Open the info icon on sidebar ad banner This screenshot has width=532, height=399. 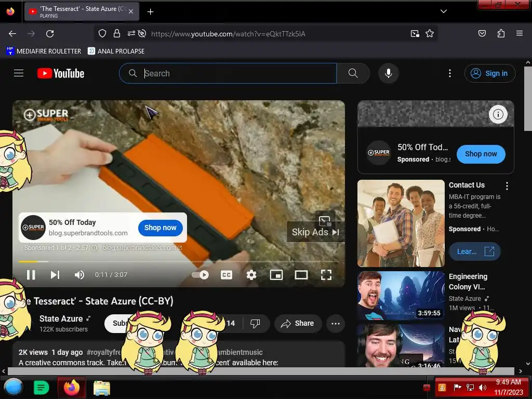[498, 114]
